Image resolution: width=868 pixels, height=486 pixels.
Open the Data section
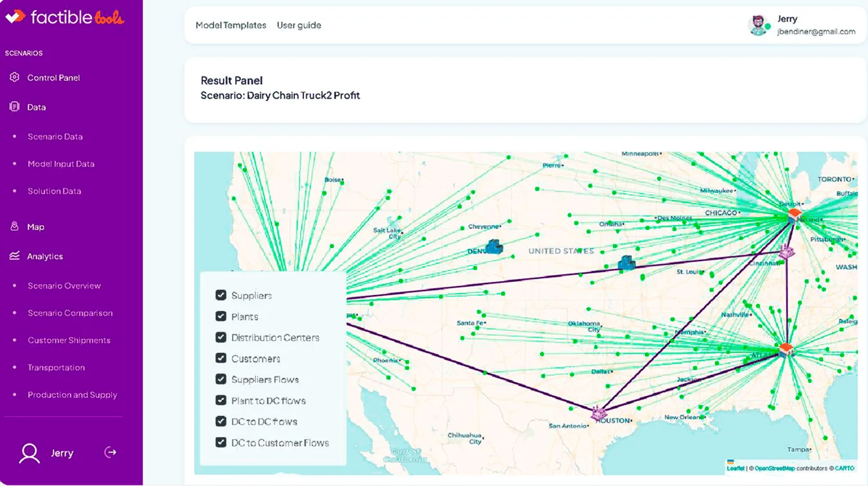point(36,107)
